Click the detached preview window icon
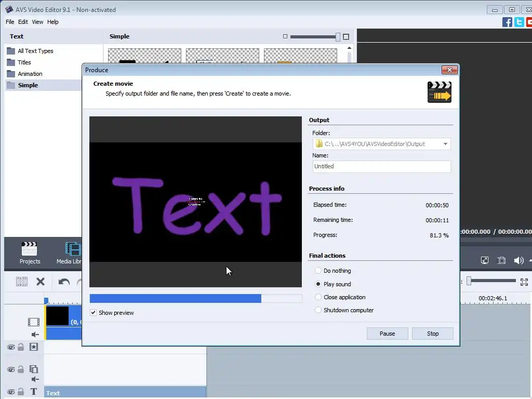Viewport: 532px width, 399px height. [485, 260]
